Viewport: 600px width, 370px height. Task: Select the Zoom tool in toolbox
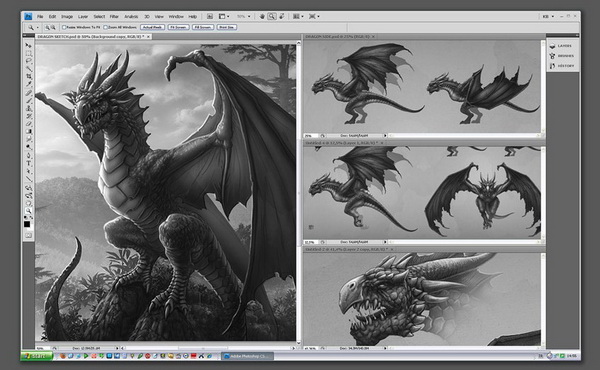[x=28, y=211]
